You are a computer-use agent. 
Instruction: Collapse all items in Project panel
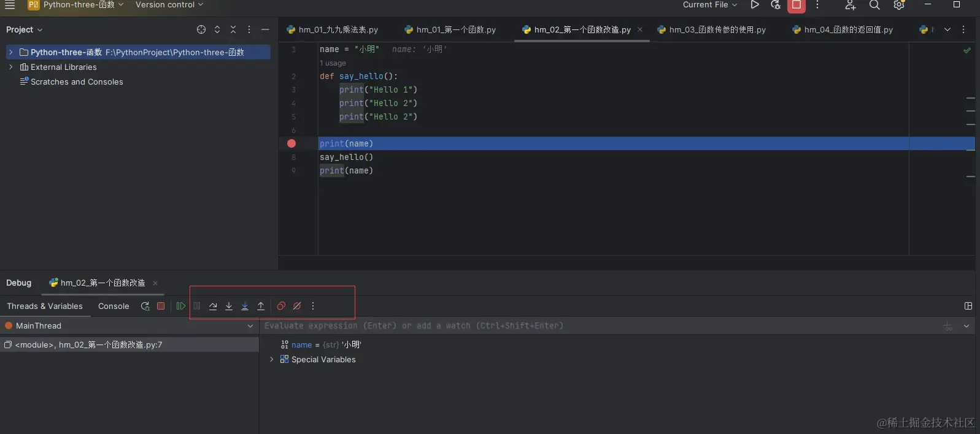[233, 29]
